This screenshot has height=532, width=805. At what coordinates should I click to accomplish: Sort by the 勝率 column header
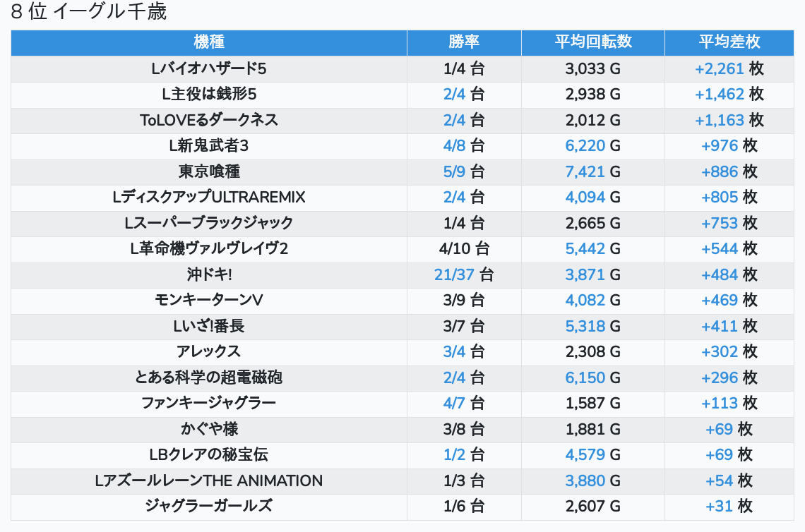464,42
